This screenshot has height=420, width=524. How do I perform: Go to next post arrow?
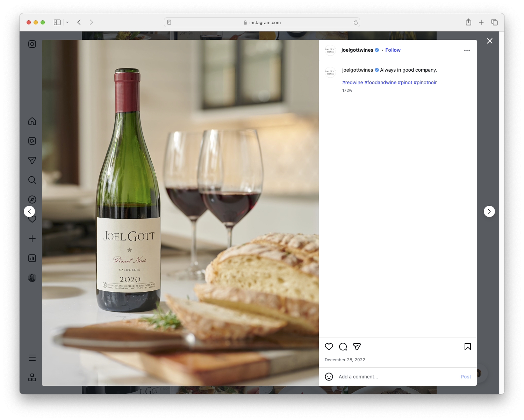(489, 211)
